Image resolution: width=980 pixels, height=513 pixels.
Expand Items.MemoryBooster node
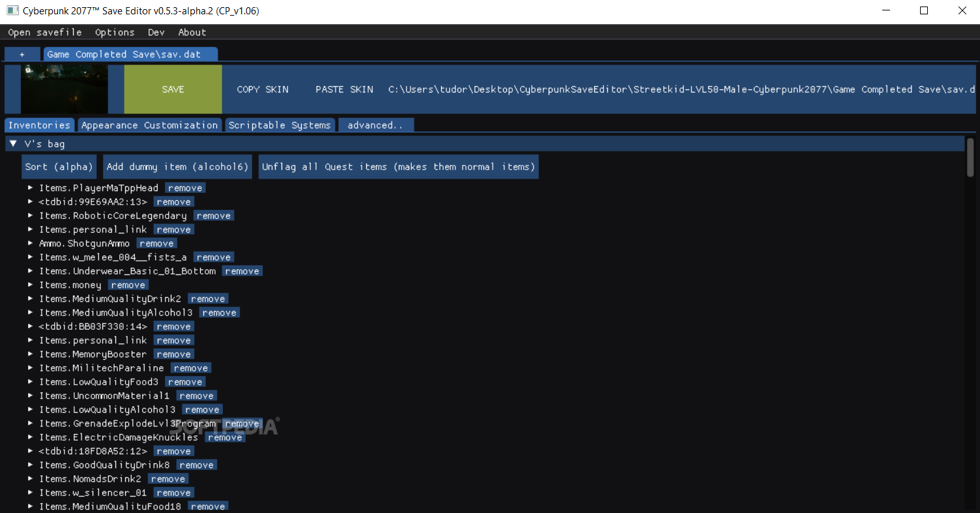click(31, 354)
